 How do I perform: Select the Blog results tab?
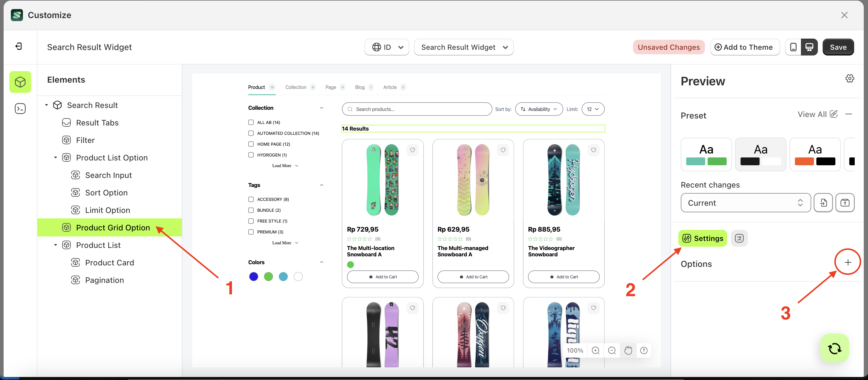click(359, 87)
